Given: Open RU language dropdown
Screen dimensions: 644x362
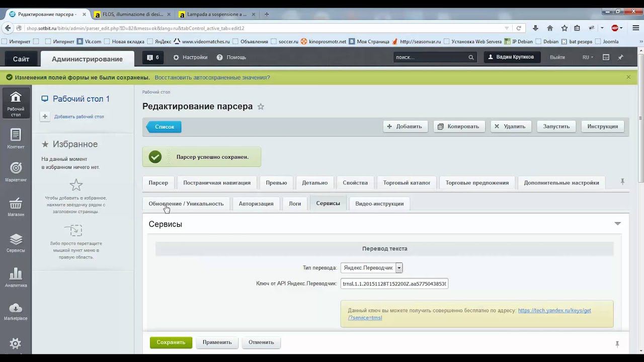Looking at the screenshot, I should (588, 57).
